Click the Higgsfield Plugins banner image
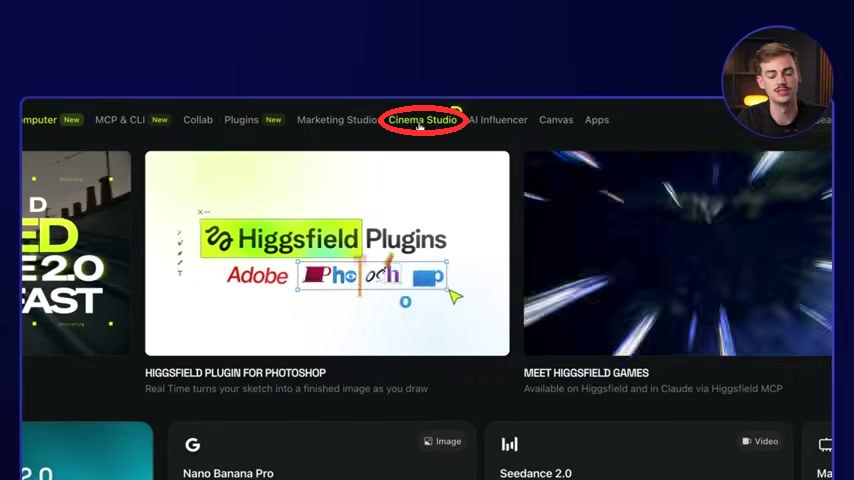The width and height of the screenshot is (854, 480). coord(327,253)
